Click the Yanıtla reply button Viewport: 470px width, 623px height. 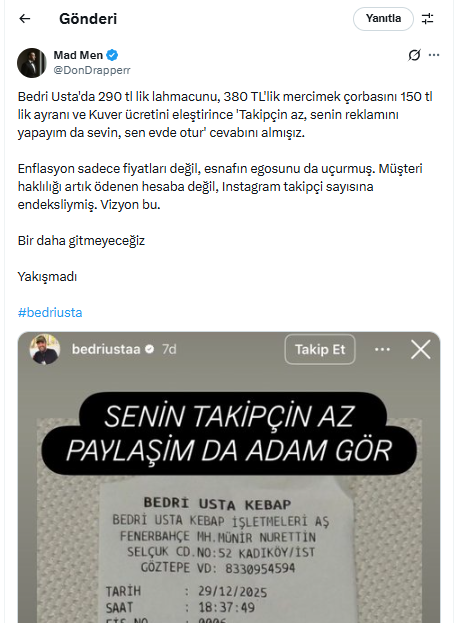(383, 19)
